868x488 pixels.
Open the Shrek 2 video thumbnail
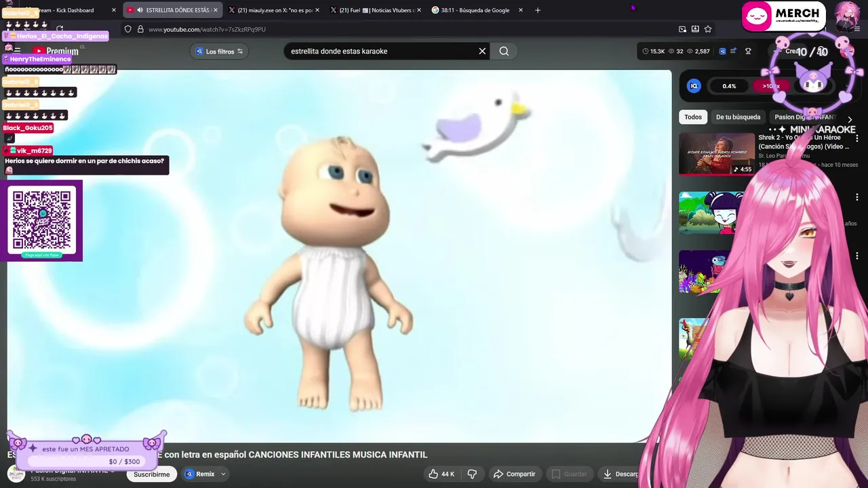(x=717, y=154)
